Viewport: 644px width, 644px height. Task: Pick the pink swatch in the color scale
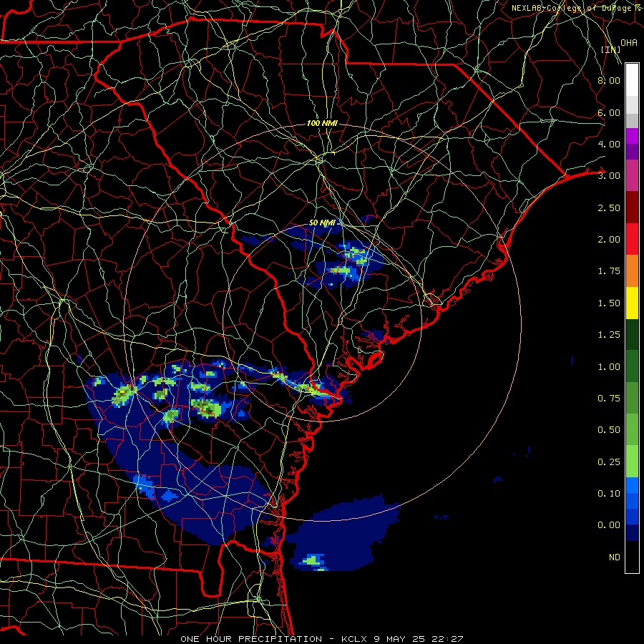point(632,176)
